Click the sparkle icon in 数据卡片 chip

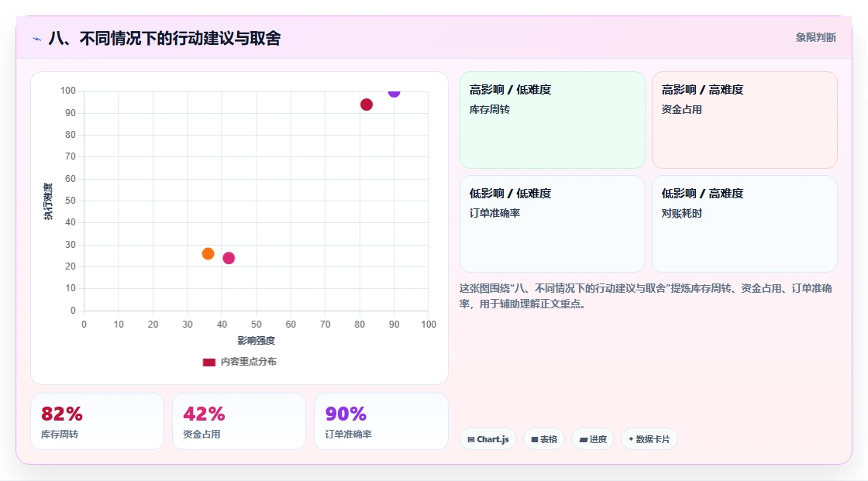point(631,439)
